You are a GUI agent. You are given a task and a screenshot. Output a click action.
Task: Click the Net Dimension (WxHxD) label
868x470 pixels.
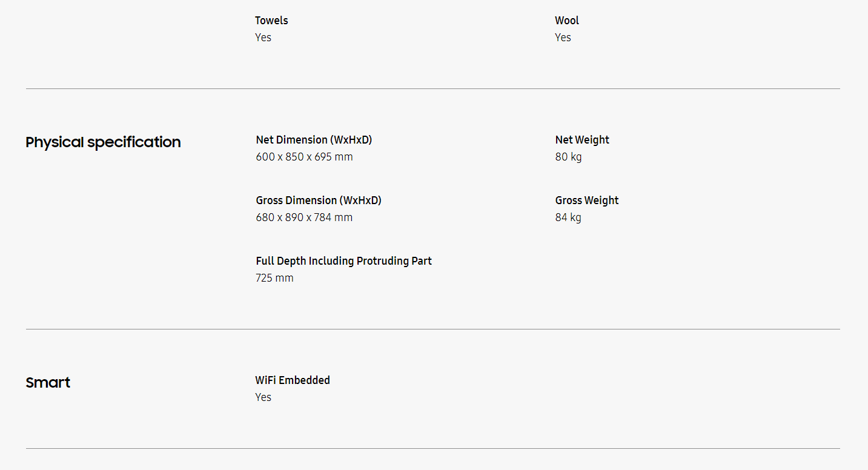[x=314, y=140]
